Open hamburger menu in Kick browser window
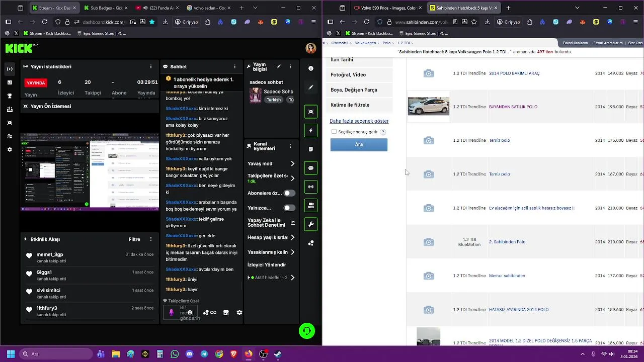The image size is (644, 362). click(x=313, y=22)
